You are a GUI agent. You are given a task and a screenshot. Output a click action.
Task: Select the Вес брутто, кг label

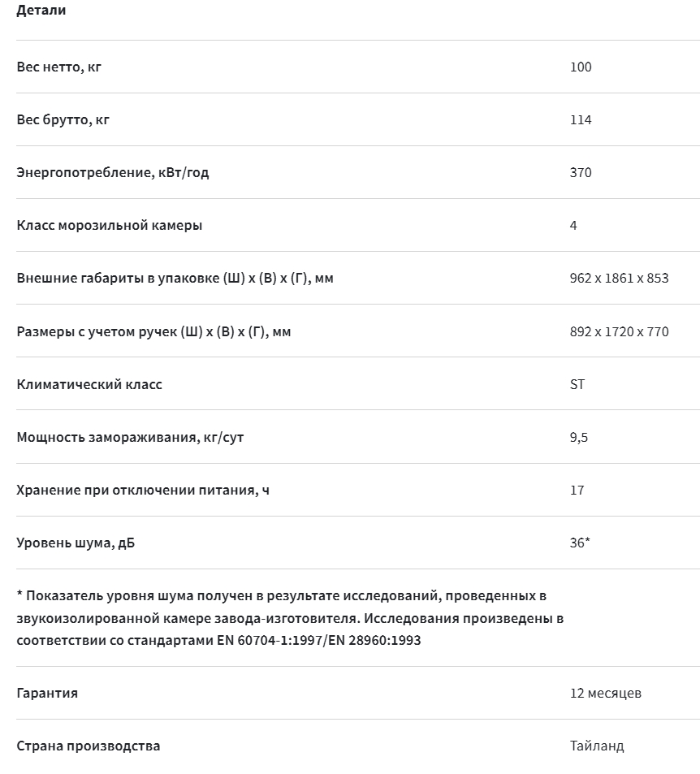coord(63,119)
